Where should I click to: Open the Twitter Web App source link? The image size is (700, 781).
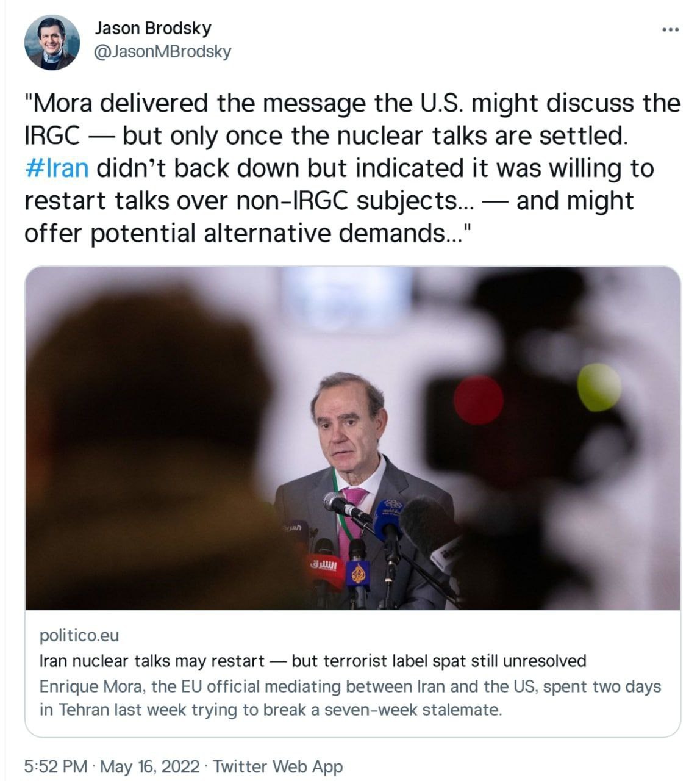(x=278, y=766)
